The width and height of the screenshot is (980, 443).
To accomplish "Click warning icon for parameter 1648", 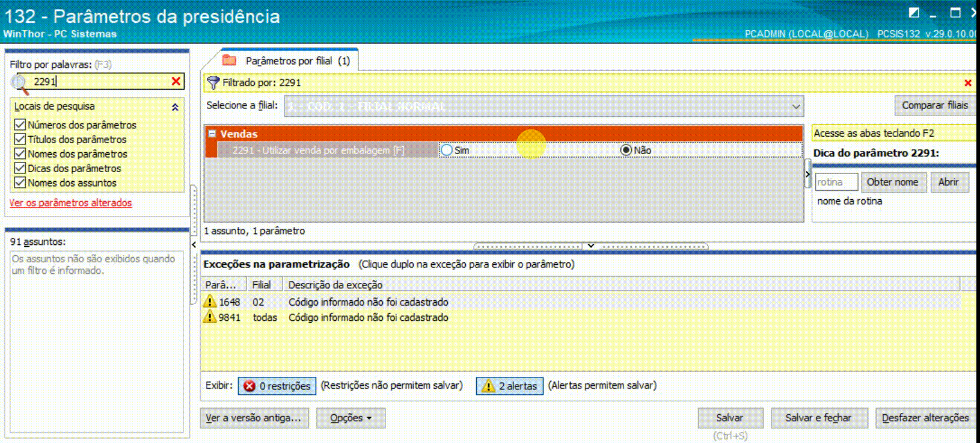I will (x=209, y=301).
